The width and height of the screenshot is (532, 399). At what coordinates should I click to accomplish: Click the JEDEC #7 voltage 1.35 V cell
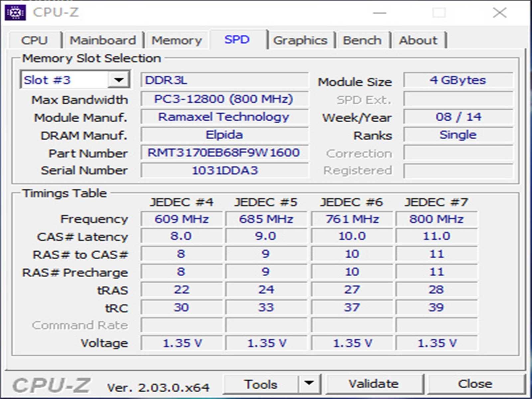coord(436,343)
